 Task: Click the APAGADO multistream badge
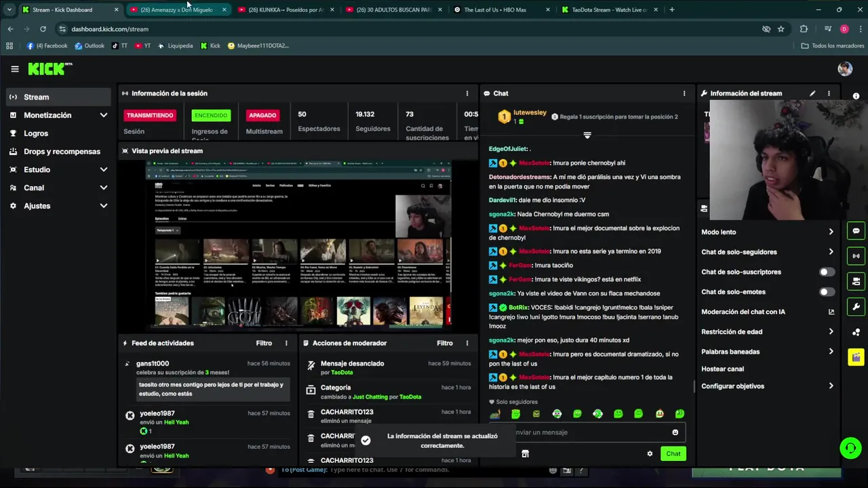262,115
